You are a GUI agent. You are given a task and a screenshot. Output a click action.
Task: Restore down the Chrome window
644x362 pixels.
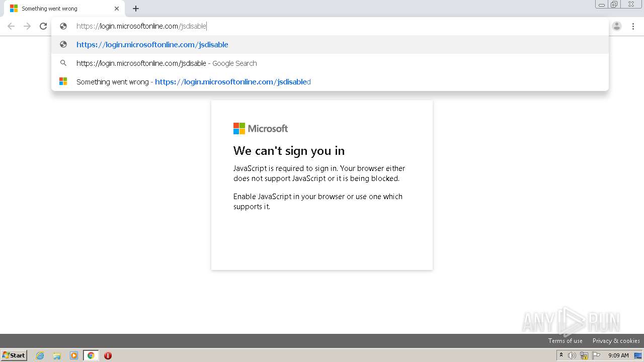click(614, 4)
